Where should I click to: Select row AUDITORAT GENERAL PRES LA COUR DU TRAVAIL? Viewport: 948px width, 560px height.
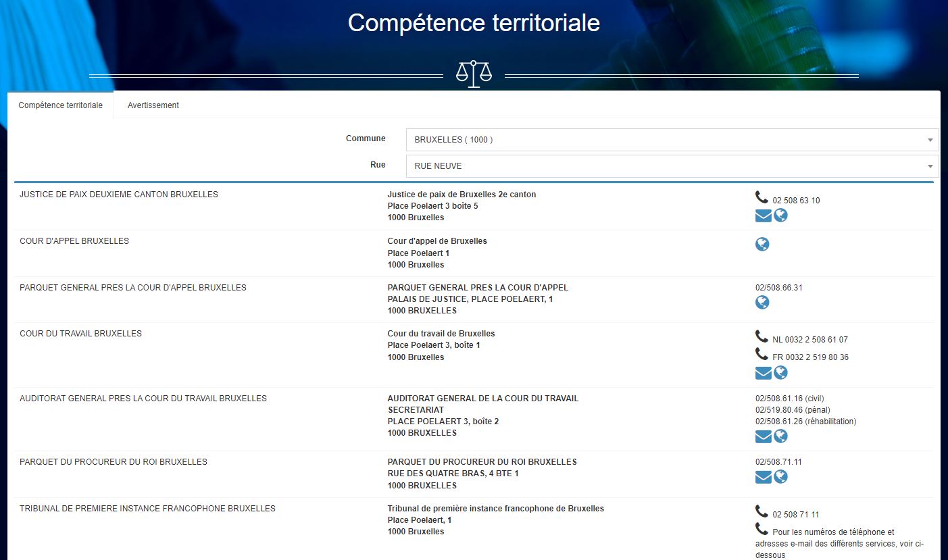[x=143, y=399]
